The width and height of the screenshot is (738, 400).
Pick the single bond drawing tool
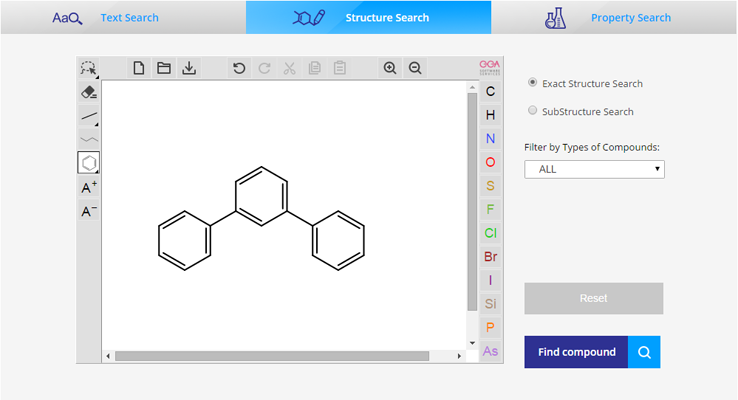point(88,116)
